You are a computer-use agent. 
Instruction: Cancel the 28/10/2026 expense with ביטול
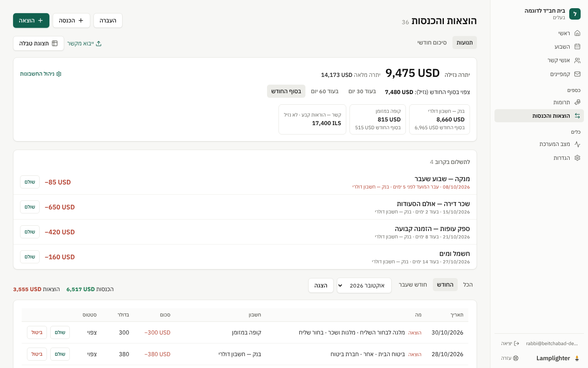(x=37, y=354)
